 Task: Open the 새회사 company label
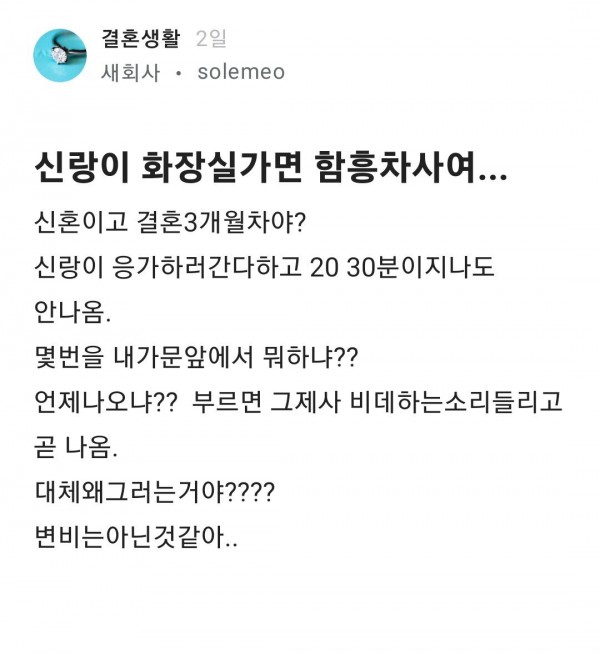point(131,73)
